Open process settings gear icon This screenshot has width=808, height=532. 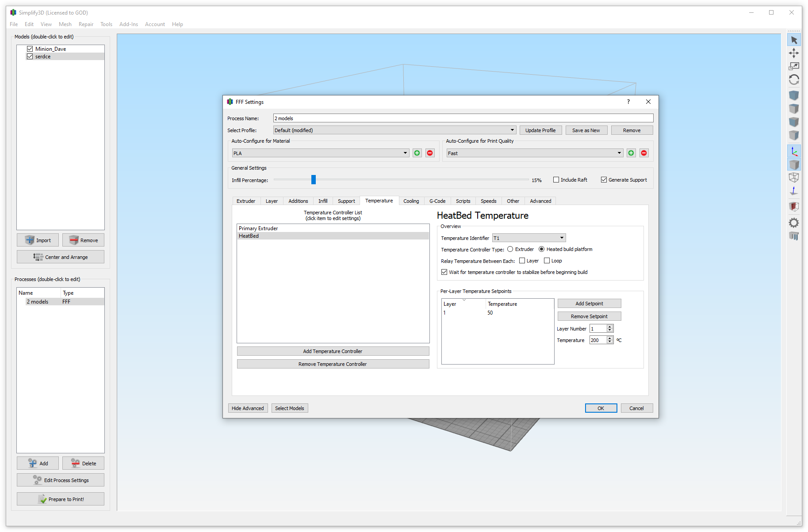794,223
